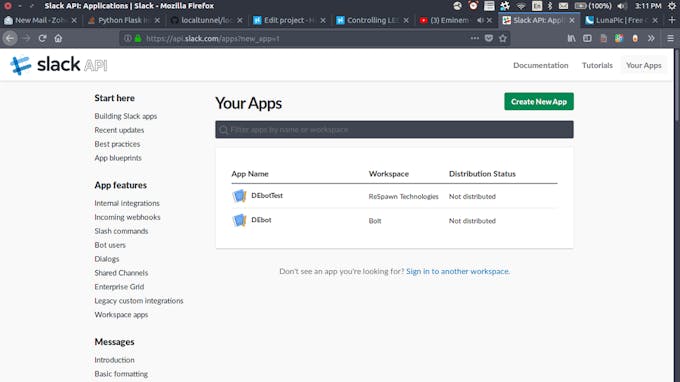Open Firefox hamburger menu
Viewport: 680px width, 382px height.
(670, 38)
